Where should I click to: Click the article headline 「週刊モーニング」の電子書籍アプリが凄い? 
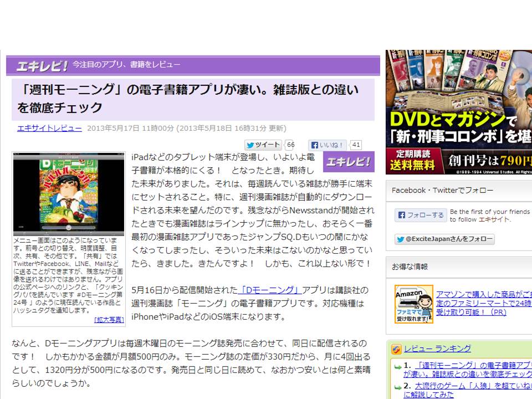click(x=188, y=99)
